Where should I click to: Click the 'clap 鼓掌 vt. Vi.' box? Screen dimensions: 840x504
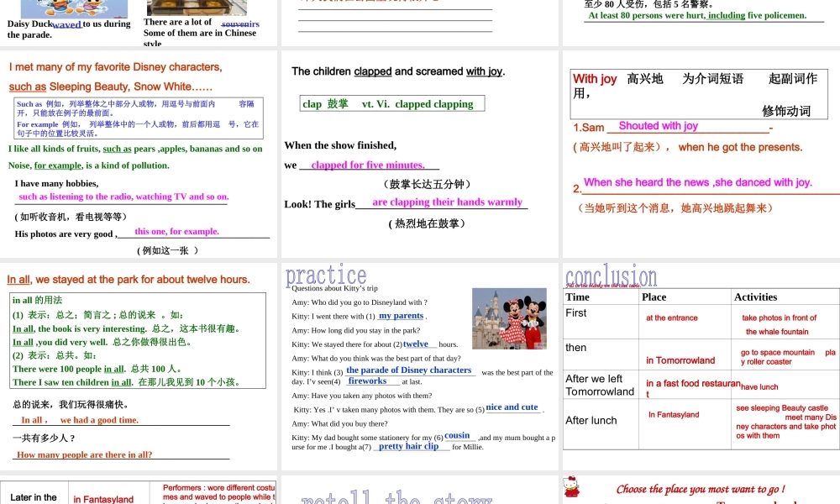pos(392,103)
